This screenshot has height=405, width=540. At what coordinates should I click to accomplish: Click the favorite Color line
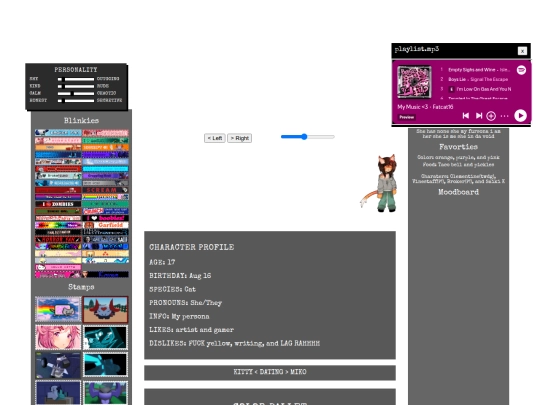tap(458, 157)
